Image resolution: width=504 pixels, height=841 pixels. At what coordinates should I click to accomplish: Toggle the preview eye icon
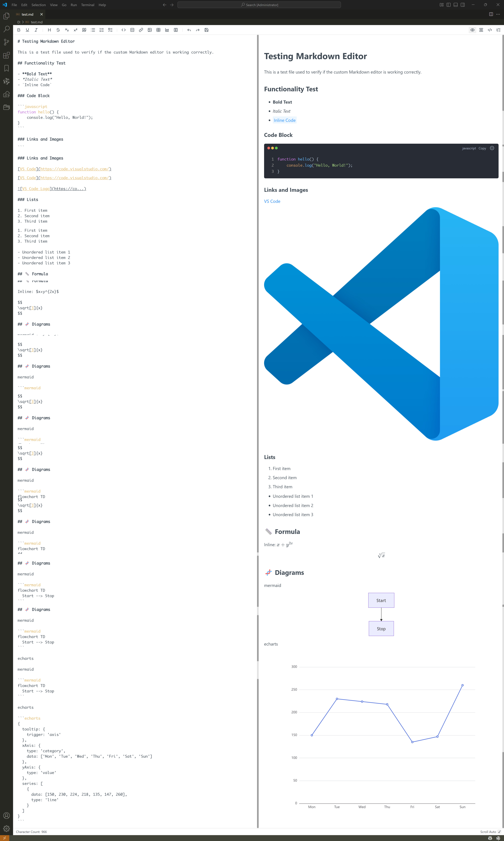click(472, 30)
